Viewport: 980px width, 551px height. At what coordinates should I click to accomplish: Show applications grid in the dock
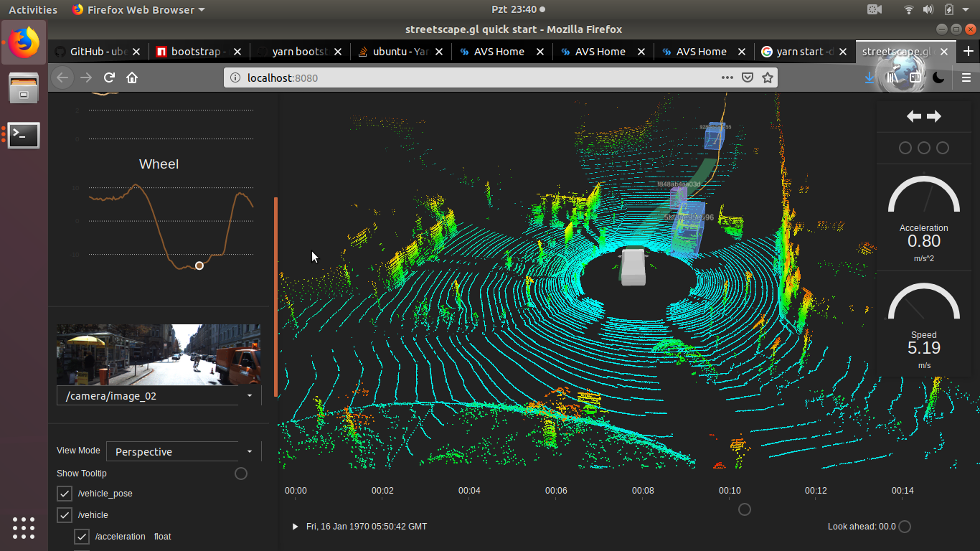[x=24, y=527]
